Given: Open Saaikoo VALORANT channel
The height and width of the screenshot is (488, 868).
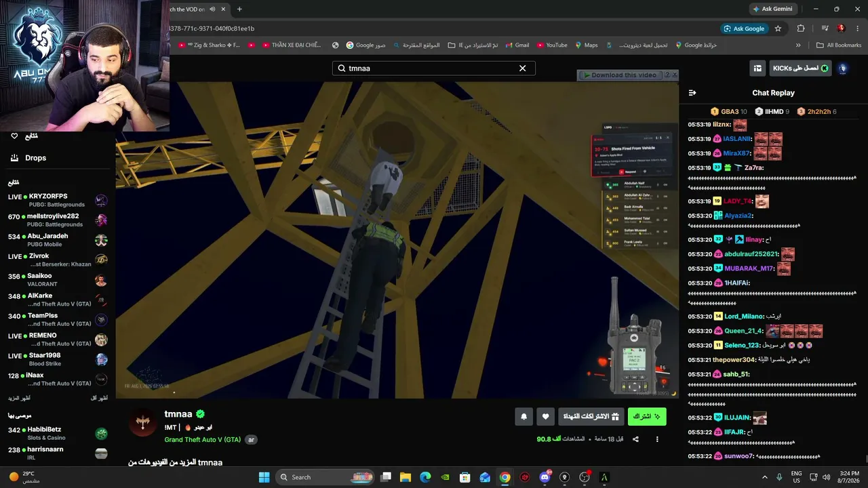Looking at the screenshot, I should coord(58,280).
